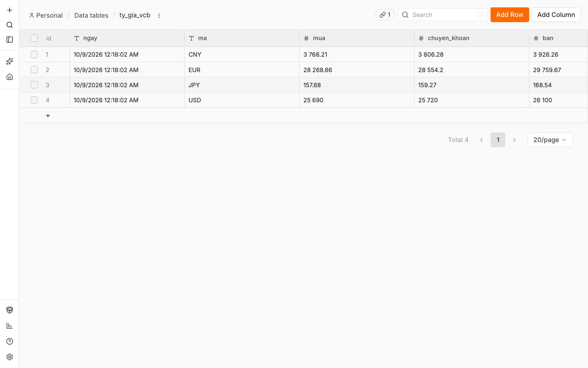
Task: Open the templates box icon
Action: pos(10,310)
